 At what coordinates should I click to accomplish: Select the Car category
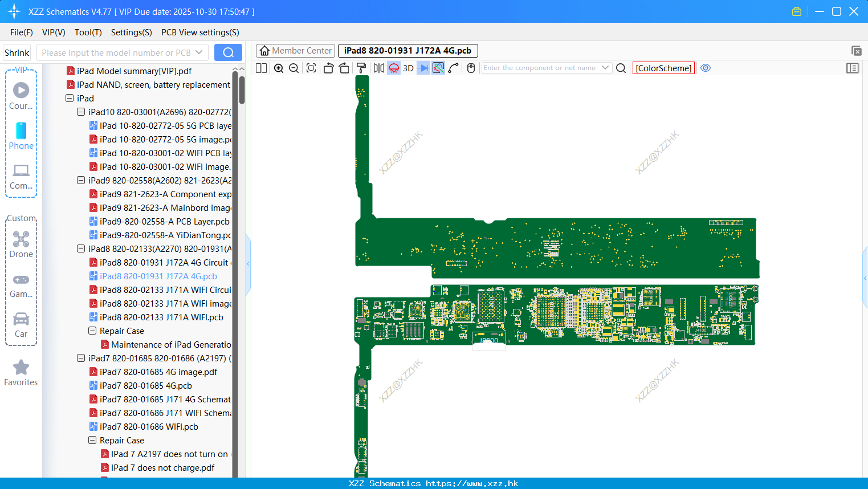pos(21,324)
